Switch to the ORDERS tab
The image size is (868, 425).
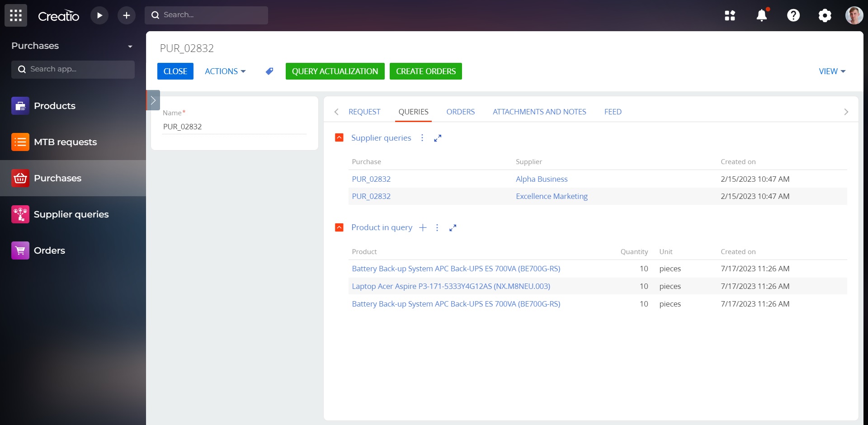click(x=460, y=112)
